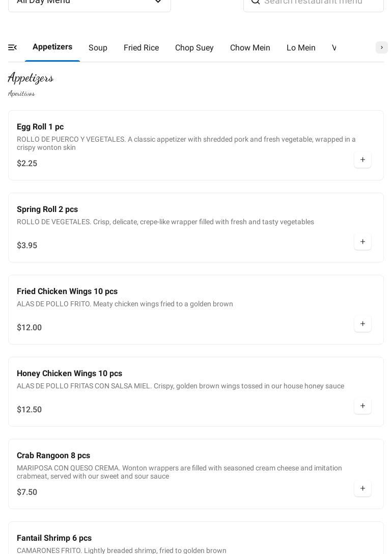Select the Appetizers tab
392x554 pixels.
52,47
